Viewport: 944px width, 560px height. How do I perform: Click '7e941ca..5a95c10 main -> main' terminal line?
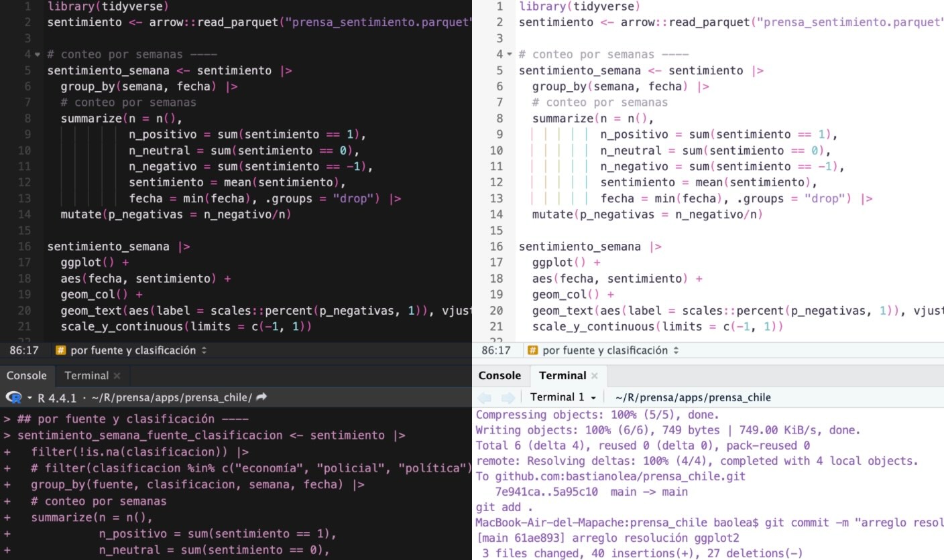pyautogui.click(x=591, y=492)
